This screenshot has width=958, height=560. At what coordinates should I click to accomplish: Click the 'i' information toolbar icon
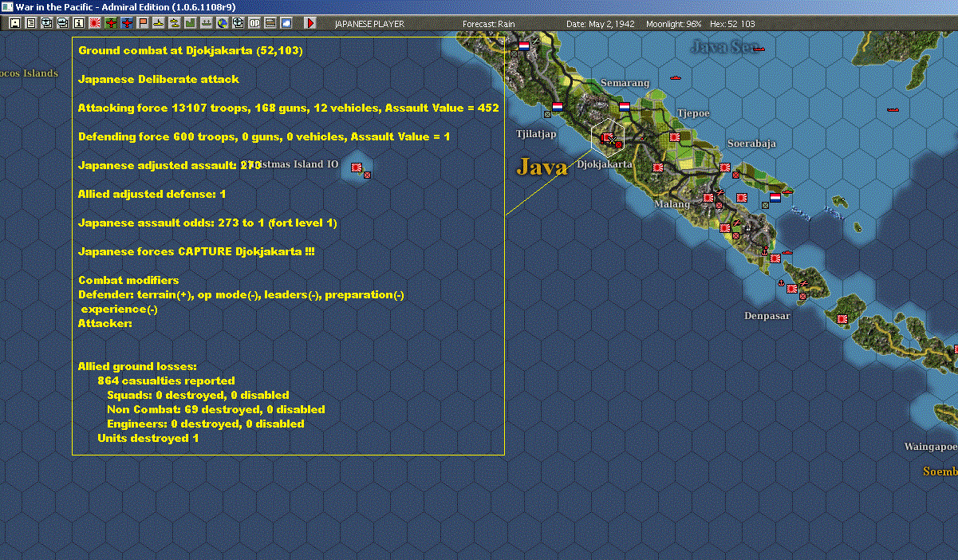point(78,23)
